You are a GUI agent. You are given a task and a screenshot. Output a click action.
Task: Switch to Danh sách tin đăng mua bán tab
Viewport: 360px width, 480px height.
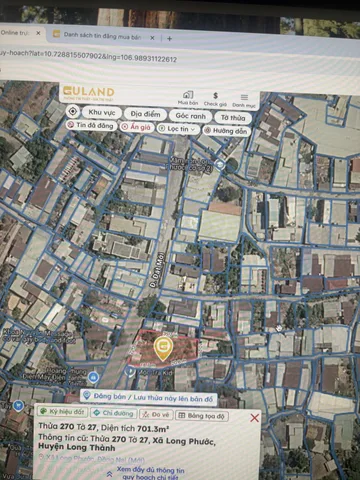pos(102,36)
